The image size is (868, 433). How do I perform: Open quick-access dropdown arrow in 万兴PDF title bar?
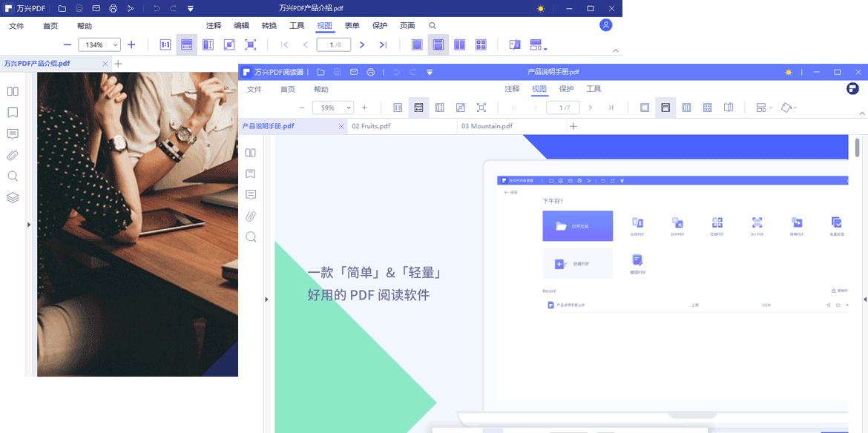pyautogui.click(x=191, y=9)
